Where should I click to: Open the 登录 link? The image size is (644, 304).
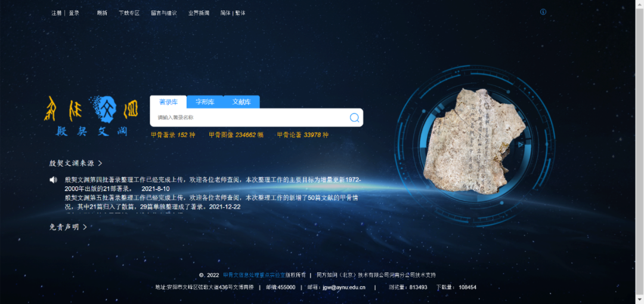click(74, 13)
